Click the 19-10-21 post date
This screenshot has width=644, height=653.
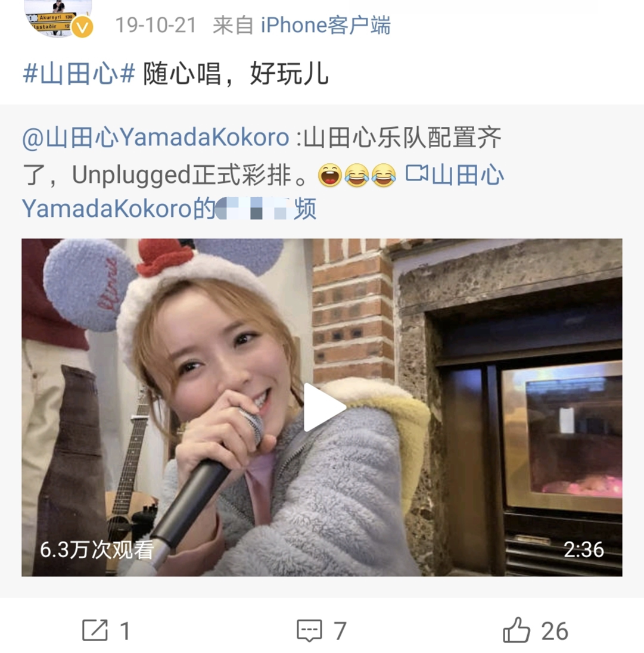pyautogui.click(x=155, y=25)
